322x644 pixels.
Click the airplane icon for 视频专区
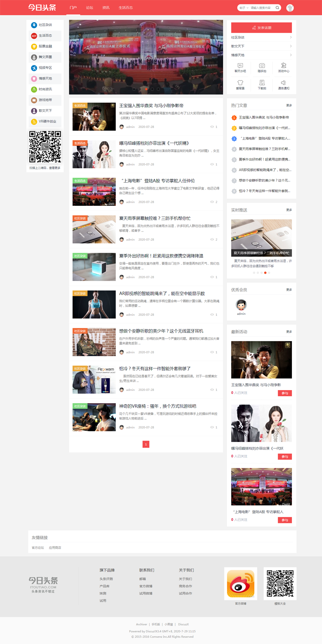click(34, 68)
